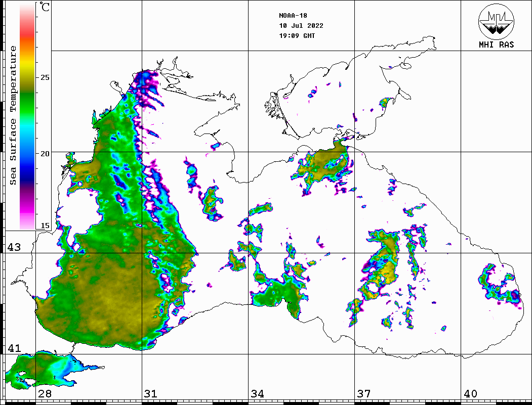Click longitude label 34
This screenshot has width=532, height=405.
(x=257, y=394)
